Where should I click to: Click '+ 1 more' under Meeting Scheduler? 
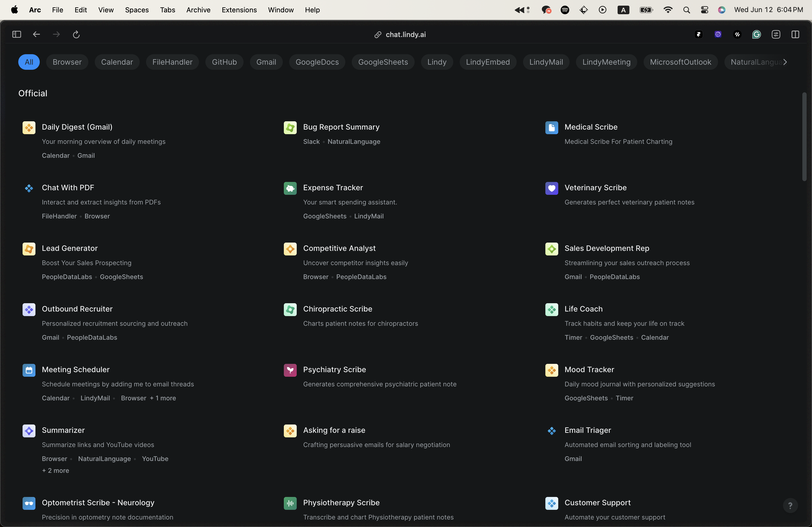coord(163,398)
